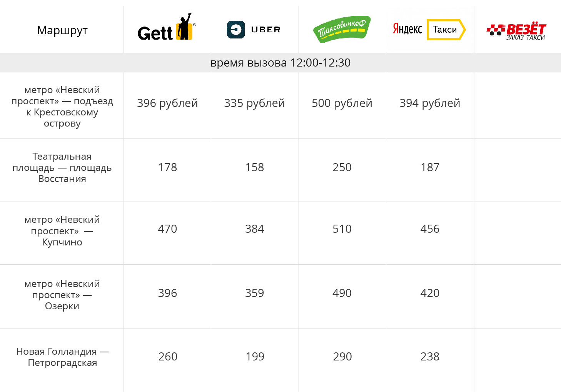The height and width of the screenshot is (392, 561).
Task: Click the Uber logo
Action: pos(254,30)
